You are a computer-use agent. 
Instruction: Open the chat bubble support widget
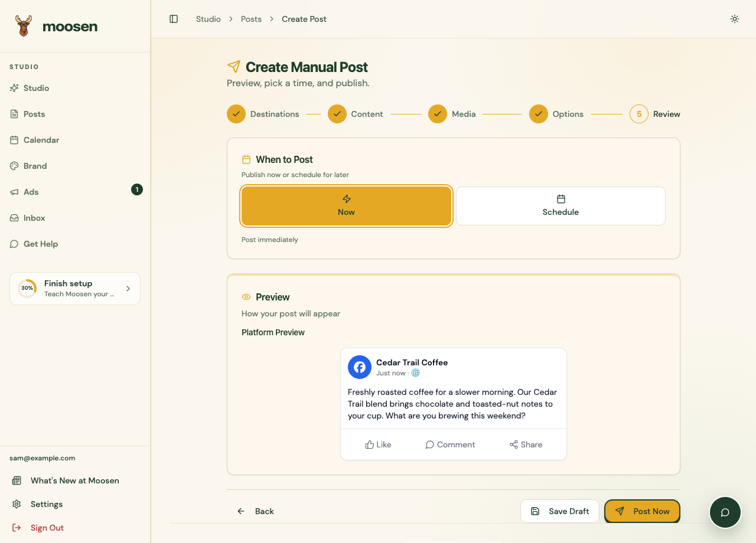click(725, 512)
